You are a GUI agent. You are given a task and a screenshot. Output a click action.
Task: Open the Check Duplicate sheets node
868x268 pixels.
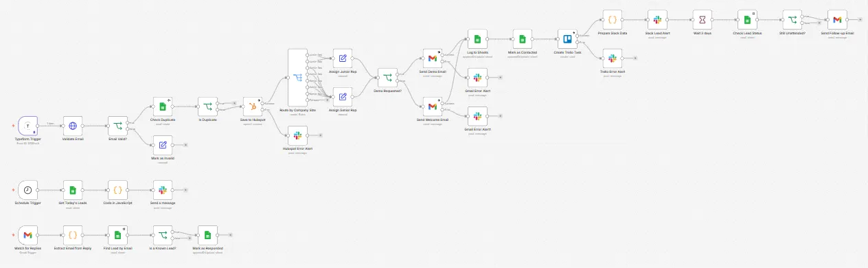pos(163,107)
